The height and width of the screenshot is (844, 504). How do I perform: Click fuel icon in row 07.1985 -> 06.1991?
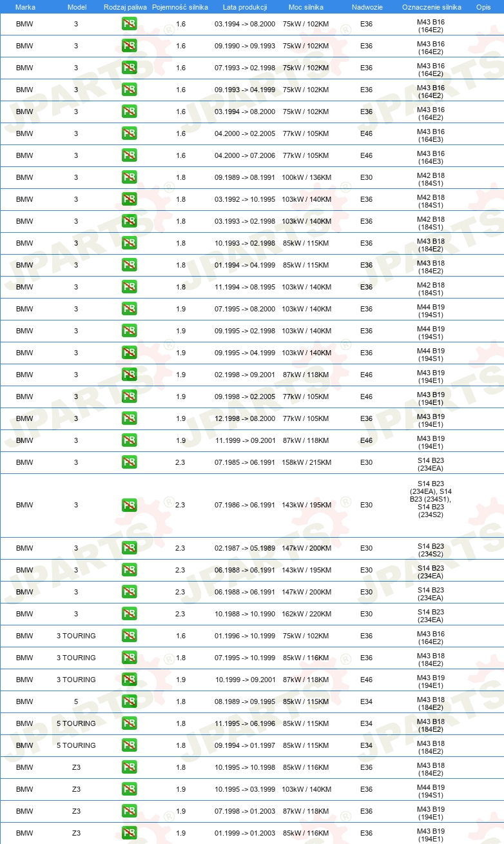[x=129, y=462]
